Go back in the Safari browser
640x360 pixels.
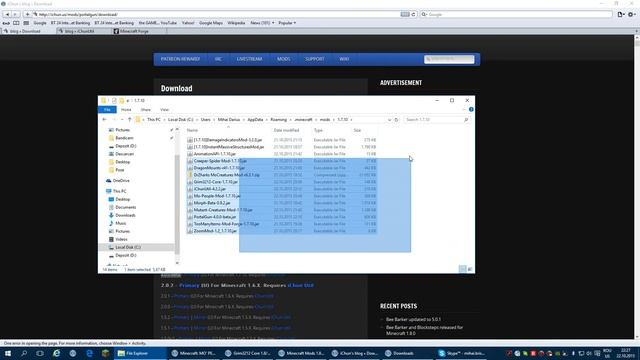[x=7, y=14]
